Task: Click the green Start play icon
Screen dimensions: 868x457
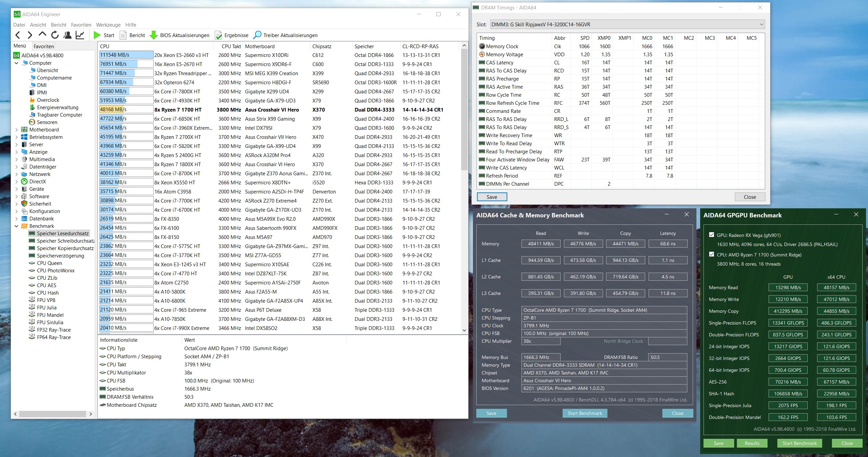Action: click(x=97, y=35)
